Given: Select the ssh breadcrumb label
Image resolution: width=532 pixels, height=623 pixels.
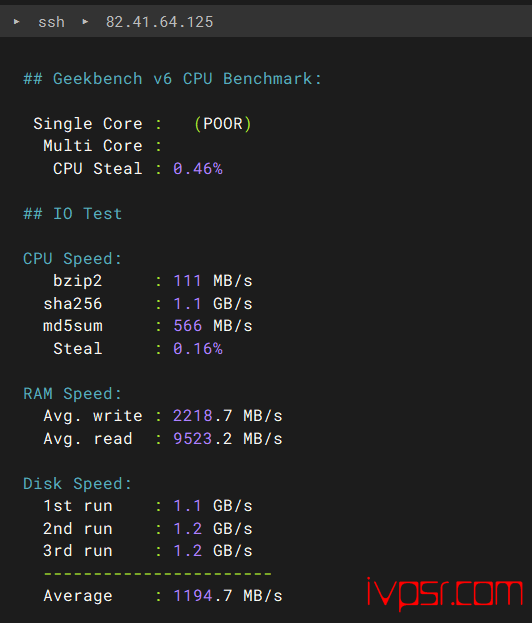Looking at the screenshot, I should coord(51,22).
